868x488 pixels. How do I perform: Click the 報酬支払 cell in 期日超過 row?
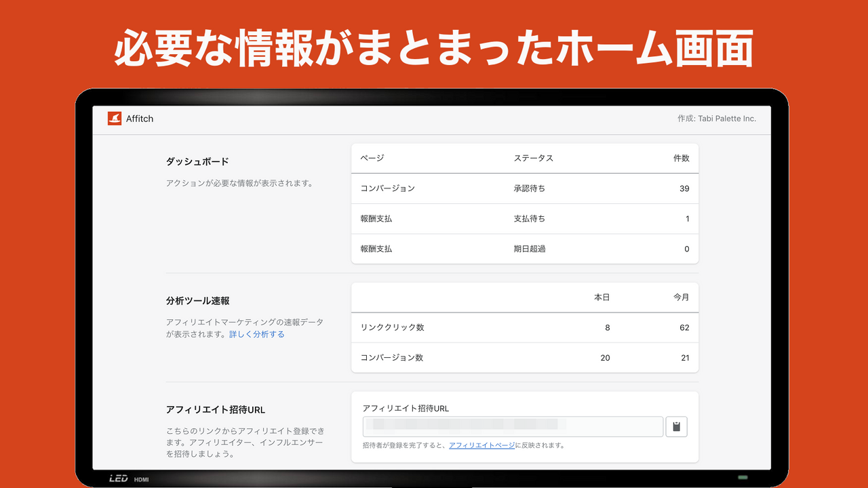point(376,249)
